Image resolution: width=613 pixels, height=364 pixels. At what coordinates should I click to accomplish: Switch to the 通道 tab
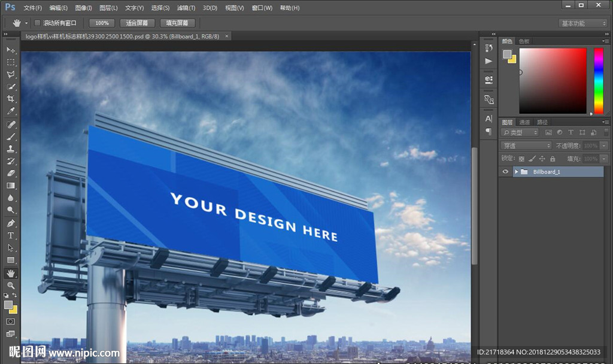click(x=524, y=122)
